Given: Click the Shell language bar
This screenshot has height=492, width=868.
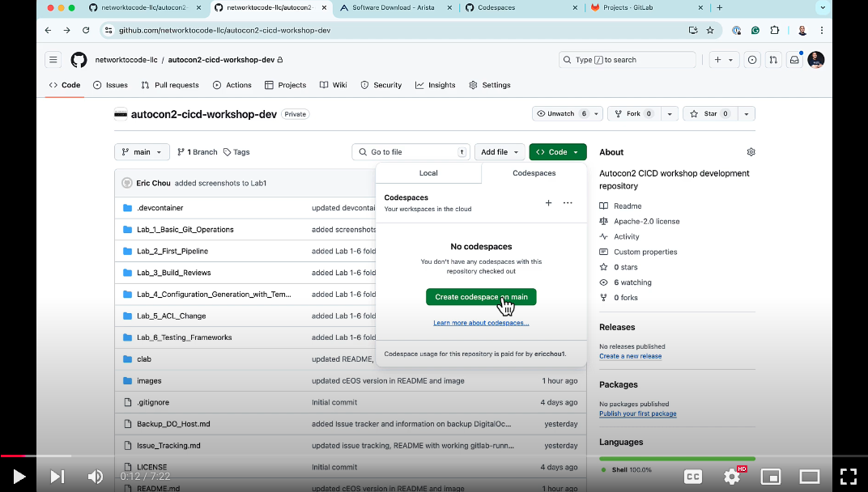Looking at the screenshot, I should pyautogui.click(x=677, y=459).
